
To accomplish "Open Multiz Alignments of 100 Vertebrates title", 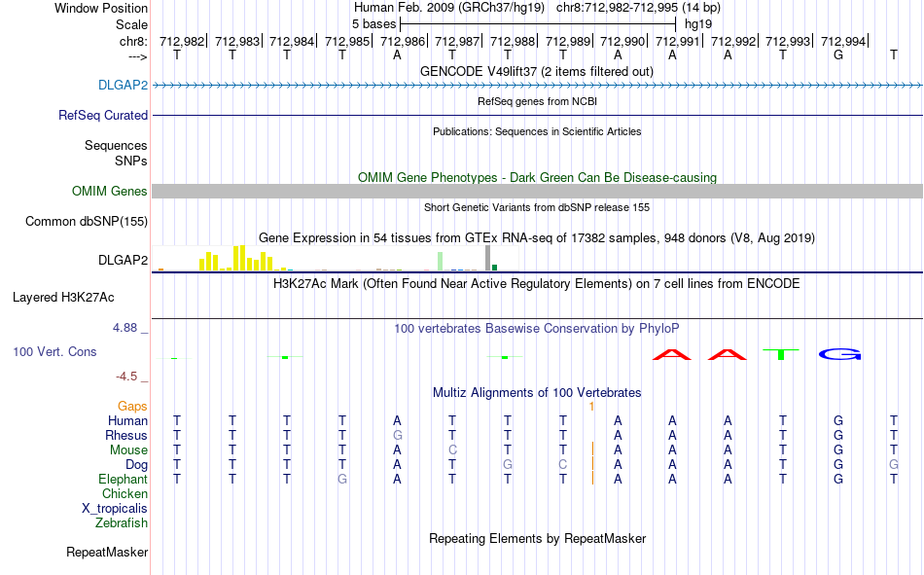I will (x=537, y=393).
